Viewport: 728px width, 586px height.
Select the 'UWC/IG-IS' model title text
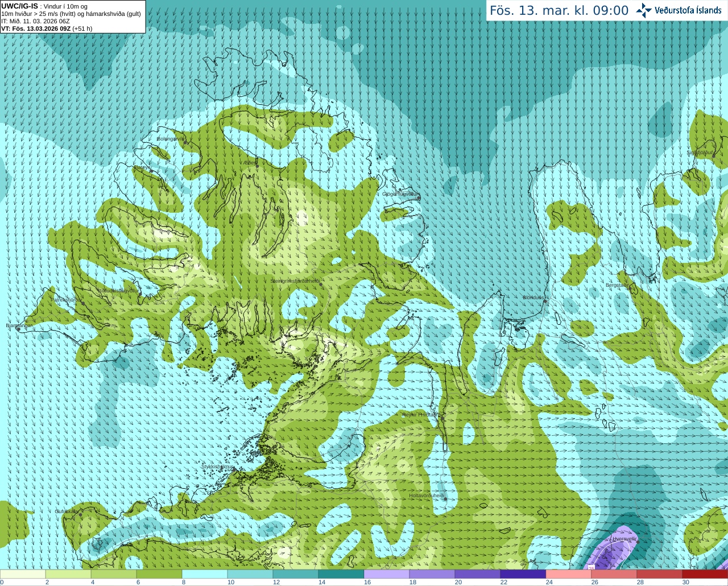coord(19,6)
